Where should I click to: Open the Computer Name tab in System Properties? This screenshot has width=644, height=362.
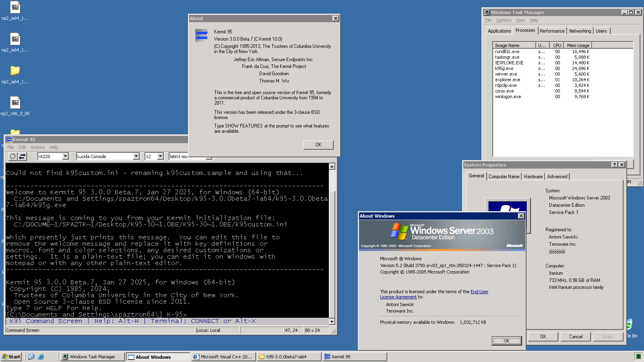coord(504,177)
